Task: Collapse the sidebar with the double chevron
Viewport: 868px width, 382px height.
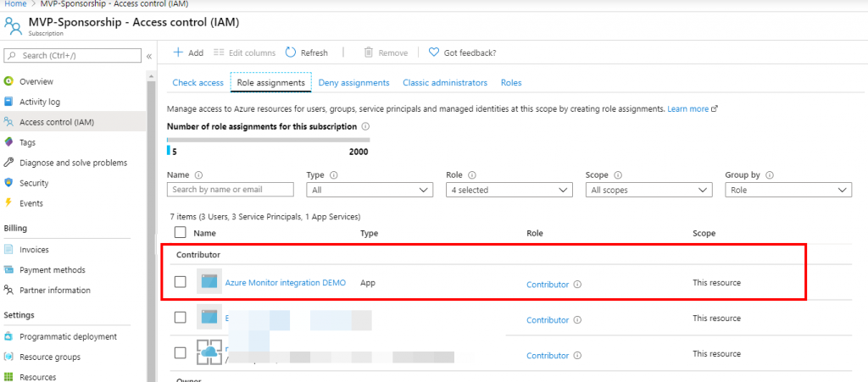Action: 149,56
